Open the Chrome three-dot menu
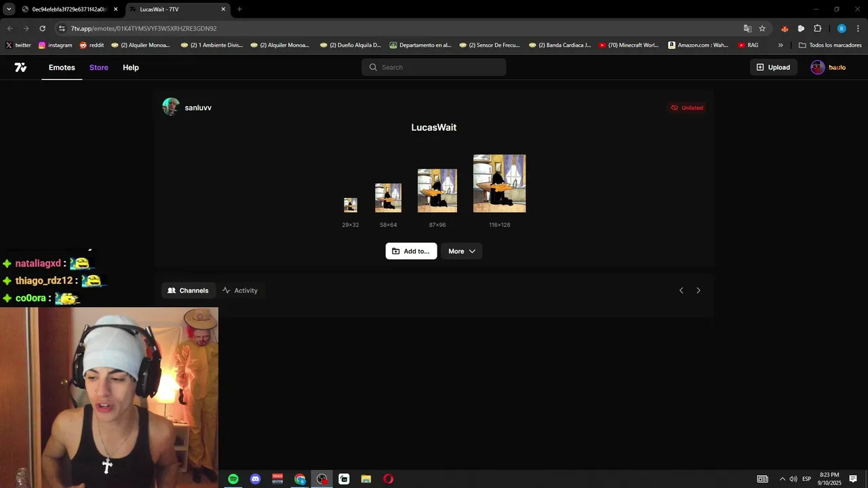 tap(858, 28)
